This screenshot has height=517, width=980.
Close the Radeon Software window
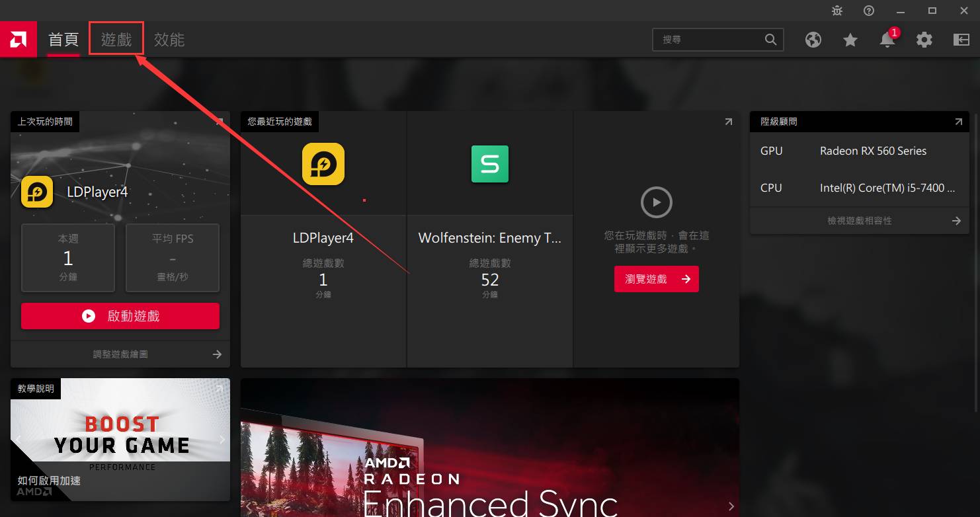coord(964,11)
